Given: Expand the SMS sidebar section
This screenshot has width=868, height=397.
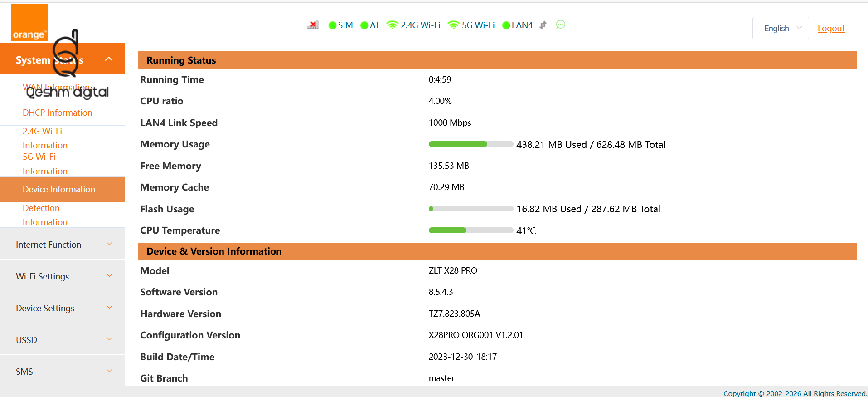Looking at the screenshot, I should pyautogui.click(x=63, y=371).
